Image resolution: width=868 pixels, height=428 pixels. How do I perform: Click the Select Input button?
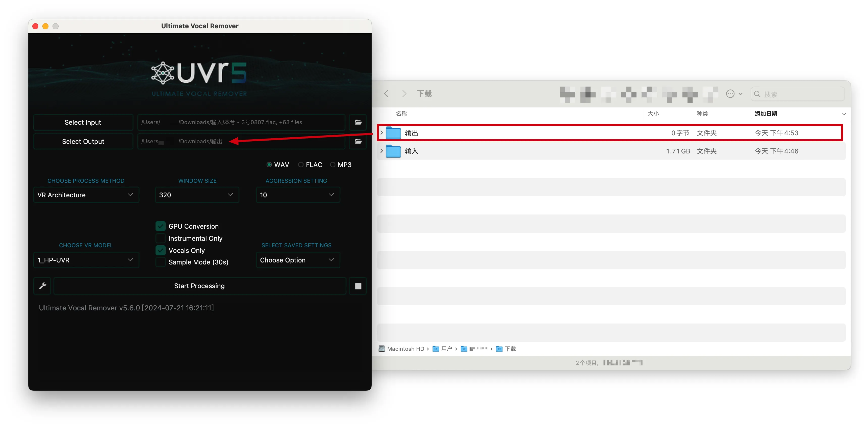point(83,122)
